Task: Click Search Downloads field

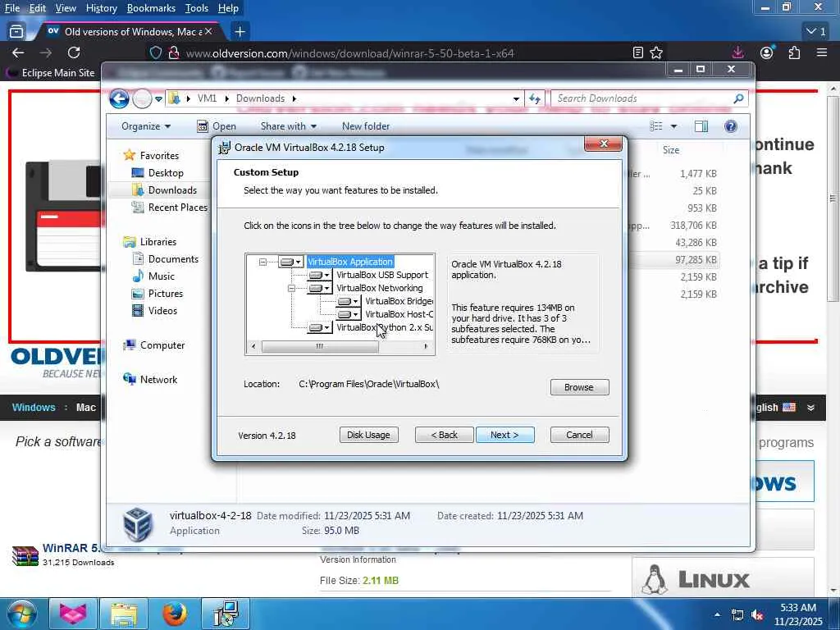Action: 643,98
